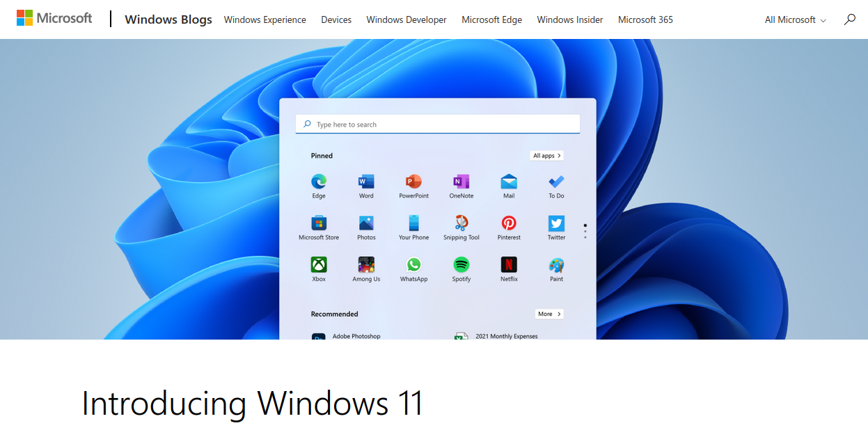Open the site search magnifier
The width and height of the screenshot is (868, 437).
click(x=849, y=19)
